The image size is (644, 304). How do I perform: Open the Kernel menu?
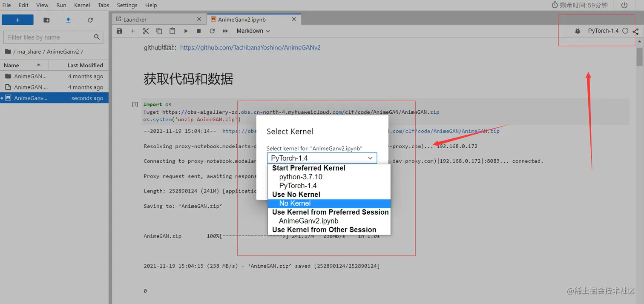[82, 5]
